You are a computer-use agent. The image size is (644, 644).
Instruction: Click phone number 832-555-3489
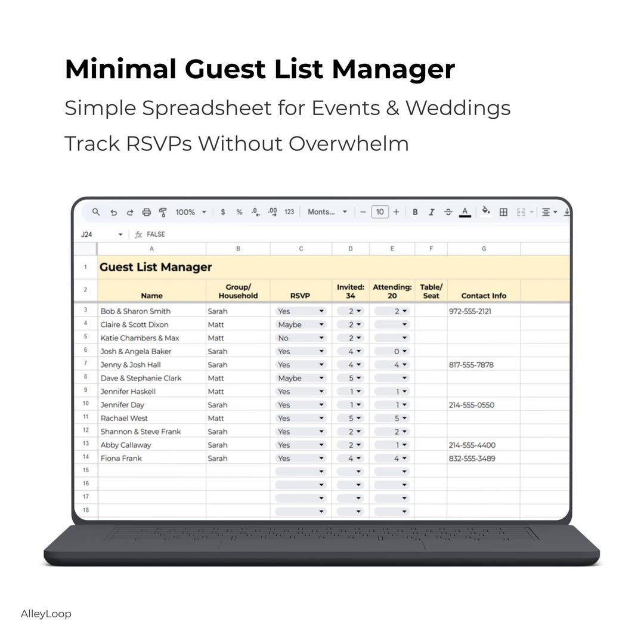[x=472, y=459]
